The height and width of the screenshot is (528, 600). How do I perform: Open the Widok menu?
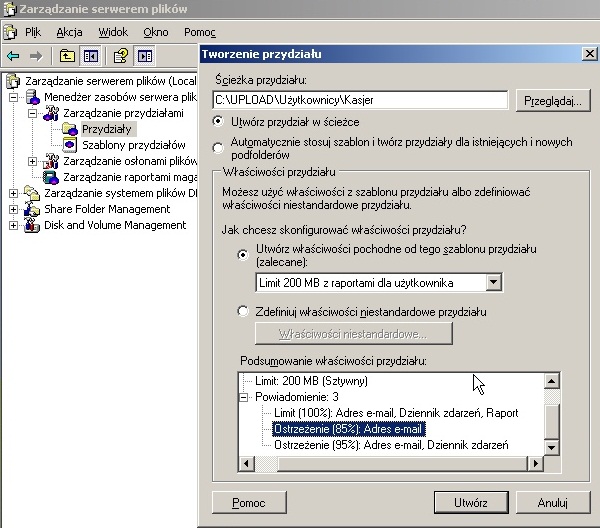coord(113,32)
